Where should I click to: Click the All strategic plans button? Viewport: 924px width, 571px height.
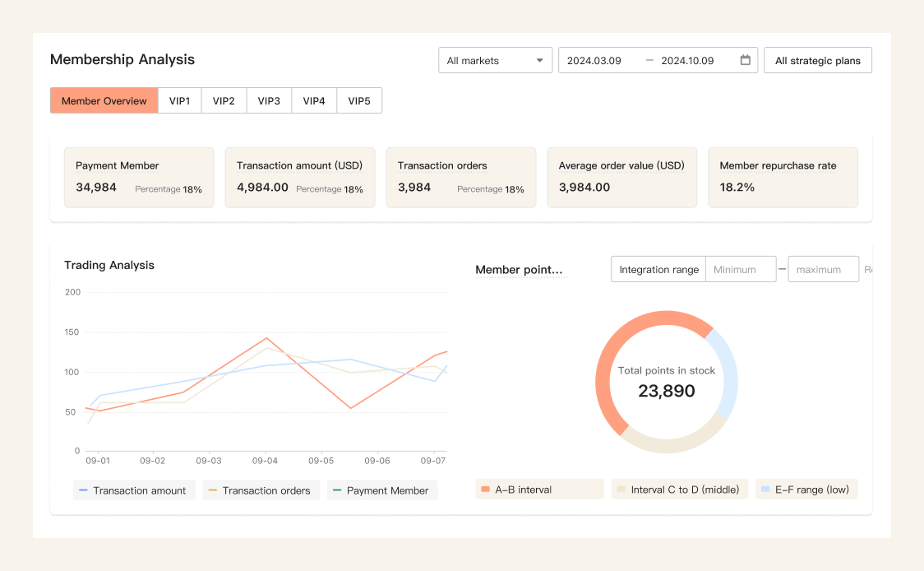817,60
